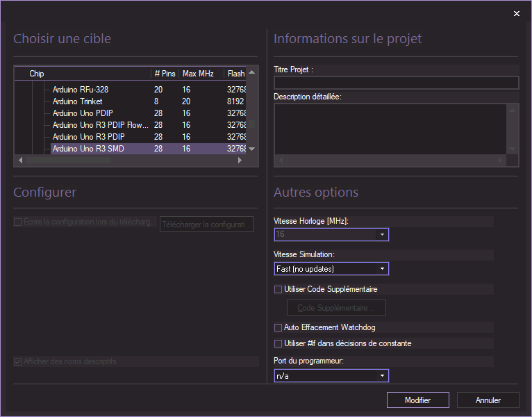Open the Port du programmeur dropdown
Image resolution: width=532 pixels, height=417 pixels.
(x=331, y=376)
